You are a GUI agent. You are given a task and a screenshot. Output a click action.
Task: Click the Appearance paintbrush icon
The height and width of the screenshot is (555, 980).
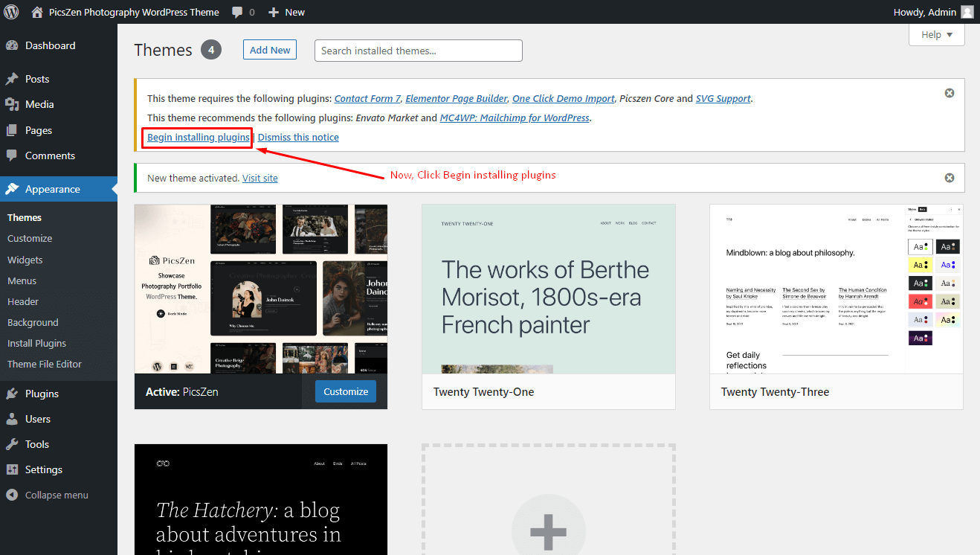(x=12, y=189)
